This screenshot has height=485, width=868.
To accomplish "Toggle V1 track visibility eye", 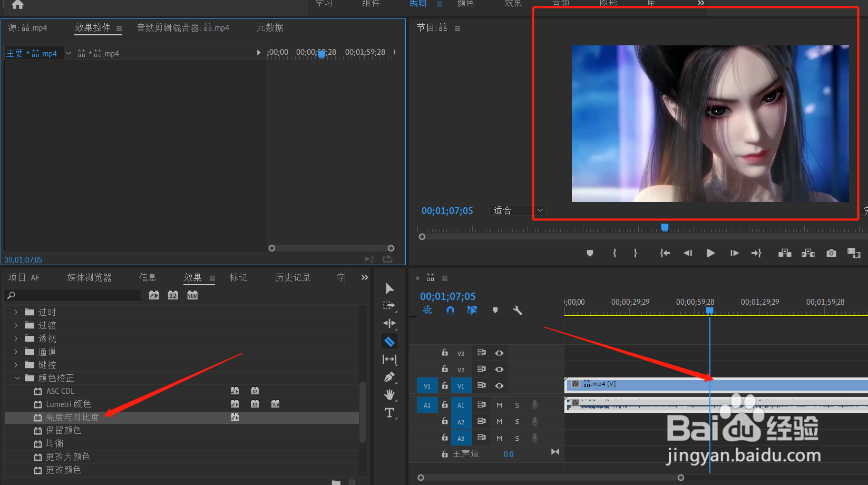I will coord(499,386).
